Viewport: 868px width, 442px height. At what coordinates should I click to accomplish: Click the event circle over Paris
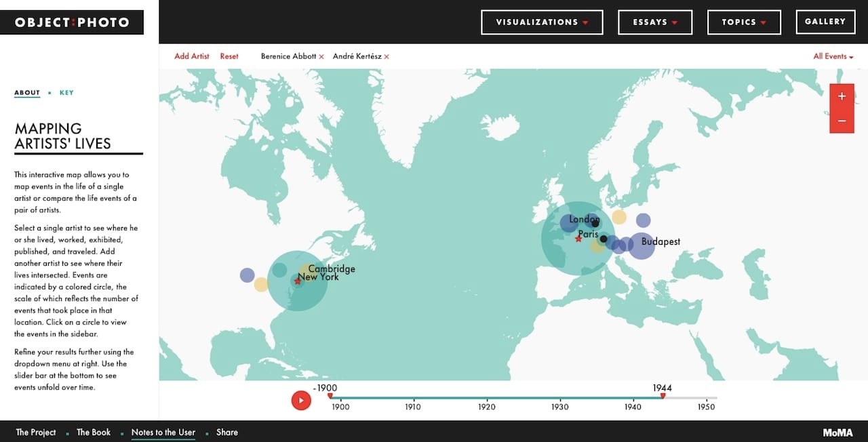coord(578,239)
